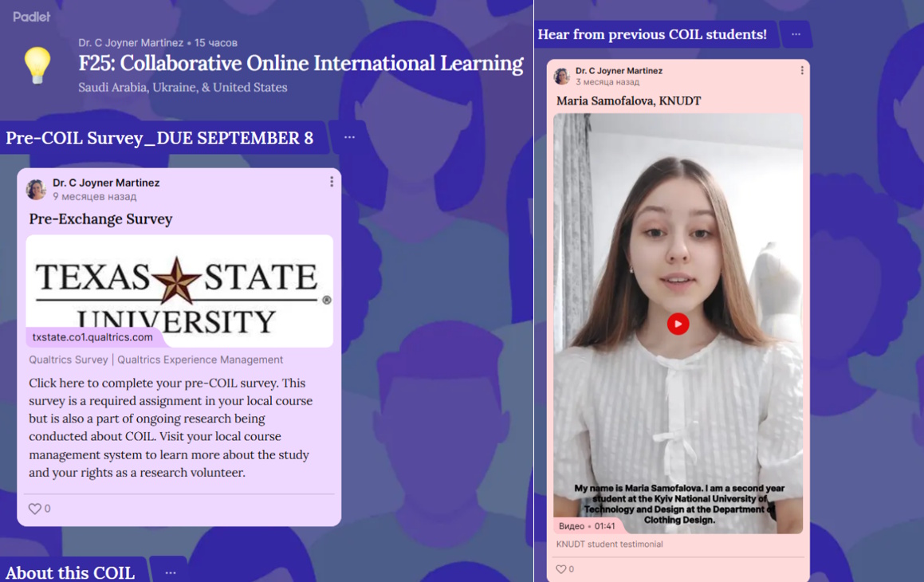Image resolution: width=924 pixels, height=582 pixels.
Task: Click the lightbulb board icon
Action: tap(37, 65)
